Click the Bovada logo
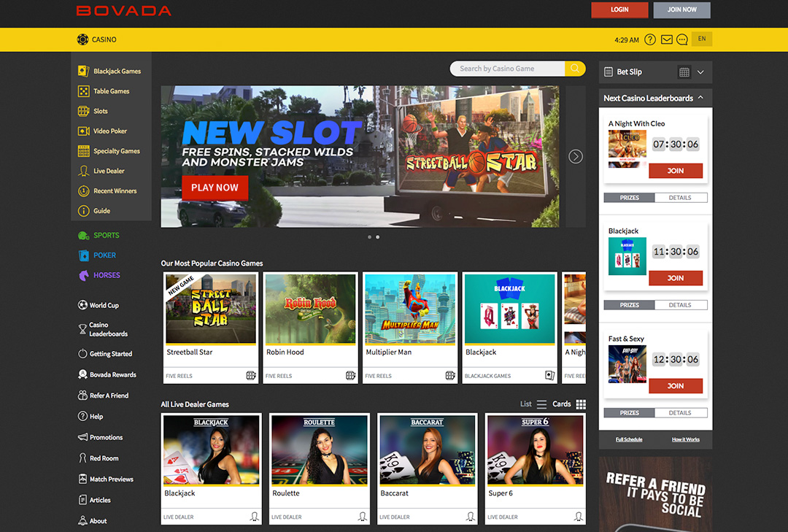 123,10
